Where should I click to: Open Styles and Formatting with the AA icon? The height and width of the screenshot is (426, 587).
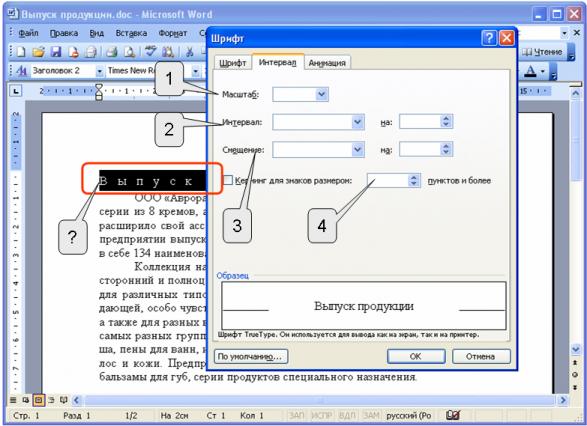pyautogui.click(x=21, y=71)
